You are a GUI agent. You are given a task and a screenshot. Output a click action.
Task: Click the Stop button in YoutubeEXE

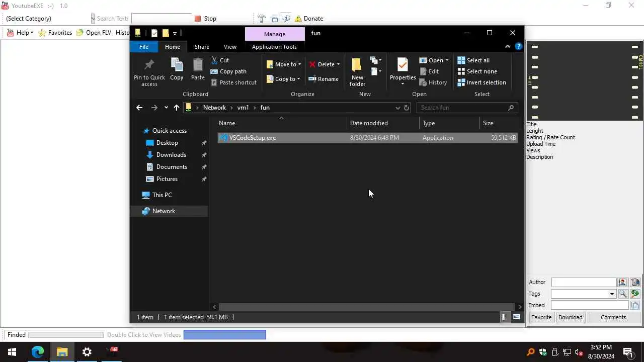click(205, 19)
